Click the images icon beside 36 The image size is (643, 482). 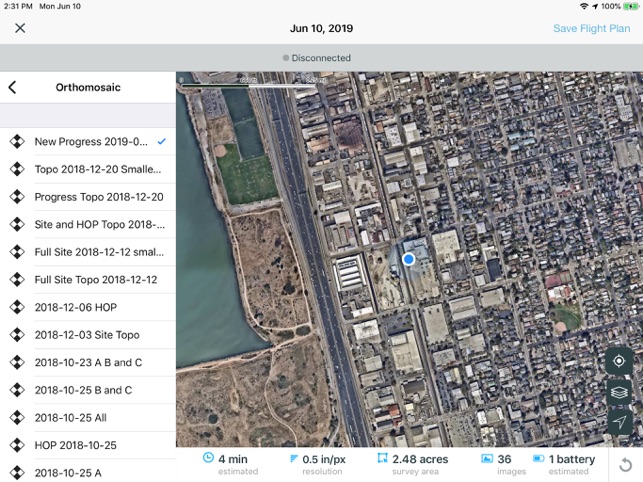point(487,459)
